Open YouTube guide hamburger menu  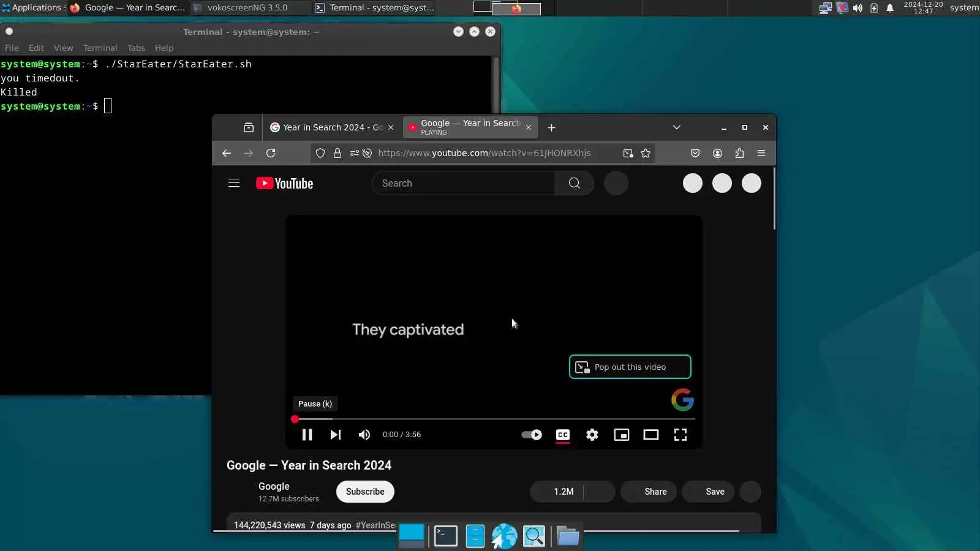pyautogui.click(x=234, y=183)
